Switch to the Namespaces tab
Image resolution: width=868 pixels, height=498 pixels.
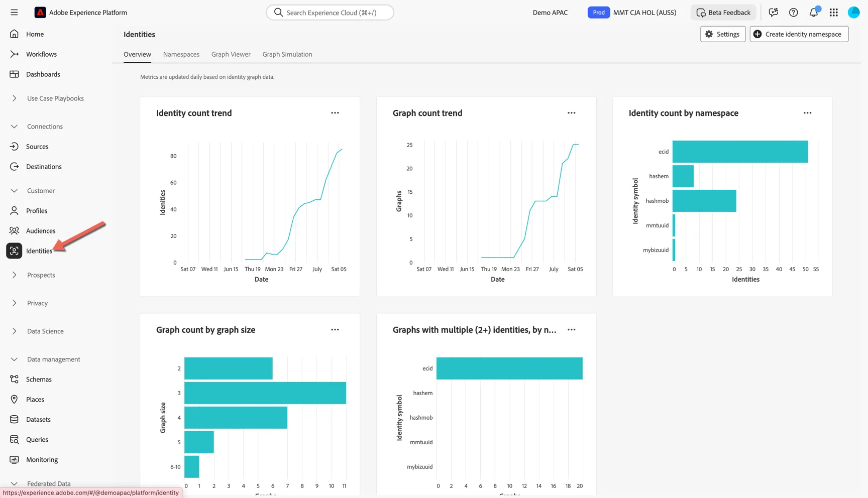coord(181,54)
